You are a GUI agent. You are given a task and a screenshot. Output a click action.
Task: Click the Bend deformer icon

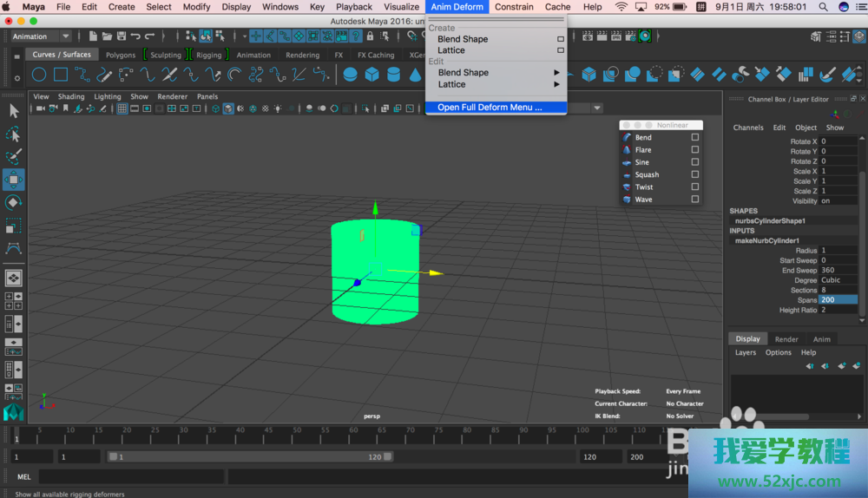point(627,137)
